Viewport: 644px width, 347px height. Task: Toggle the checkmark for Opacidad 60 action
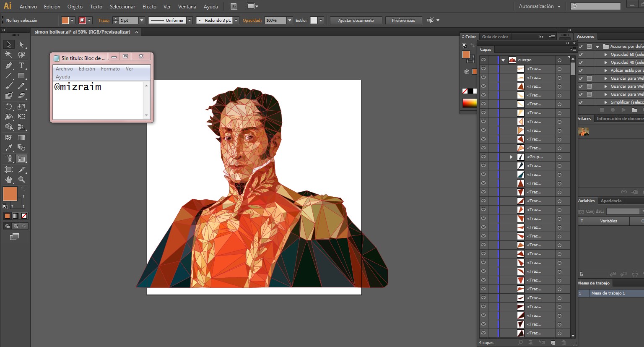point(581,55)
